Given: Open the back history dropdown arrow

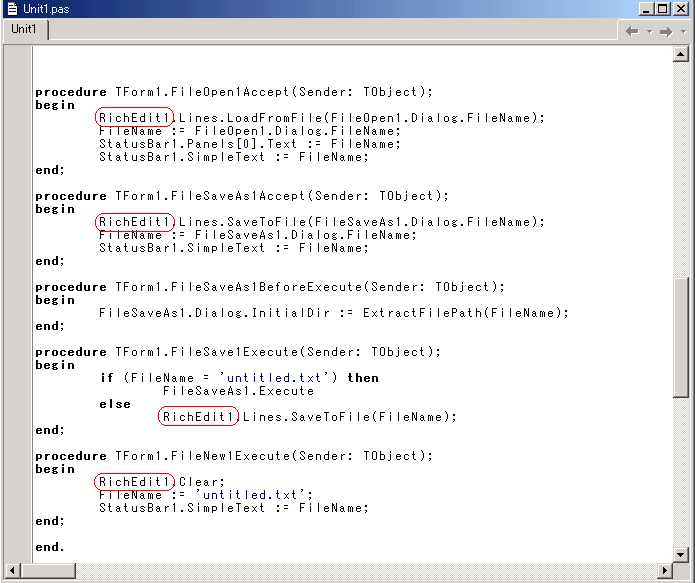Looking at the screenshot, I should coord(649,31).
